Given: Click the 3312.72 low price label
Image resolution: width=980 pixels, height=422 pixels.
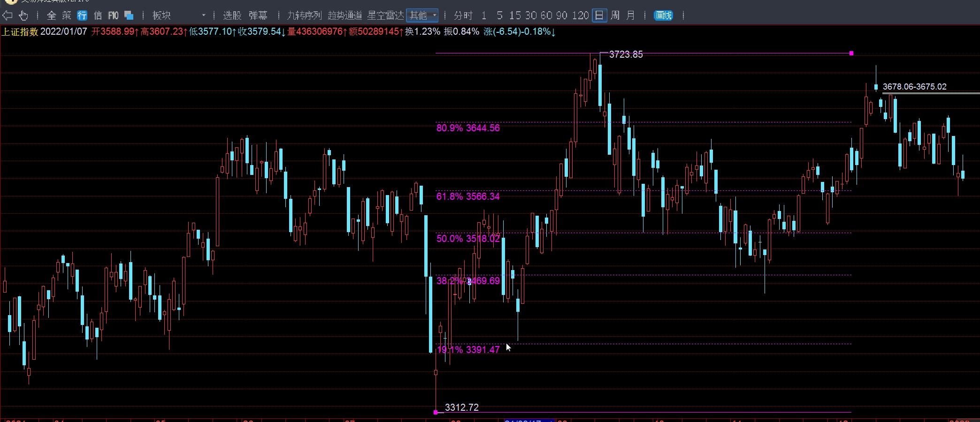Looking at the screenshot, I should click(x=462, y=407).
